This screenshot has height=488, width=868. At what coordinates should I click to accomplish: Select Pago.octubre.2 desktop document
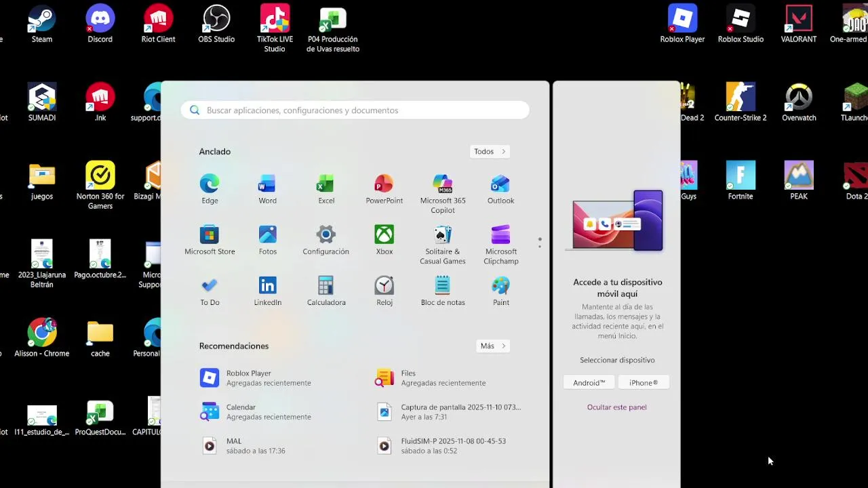click(100, 260)
